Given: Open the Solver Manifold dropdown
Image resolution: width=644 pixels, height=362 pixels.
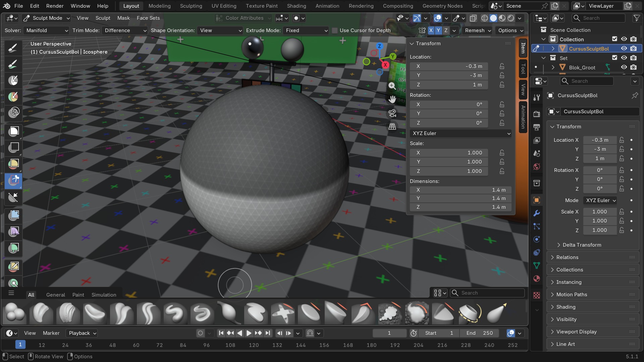Looking at the screenshot, I should (x=47, y=31).
